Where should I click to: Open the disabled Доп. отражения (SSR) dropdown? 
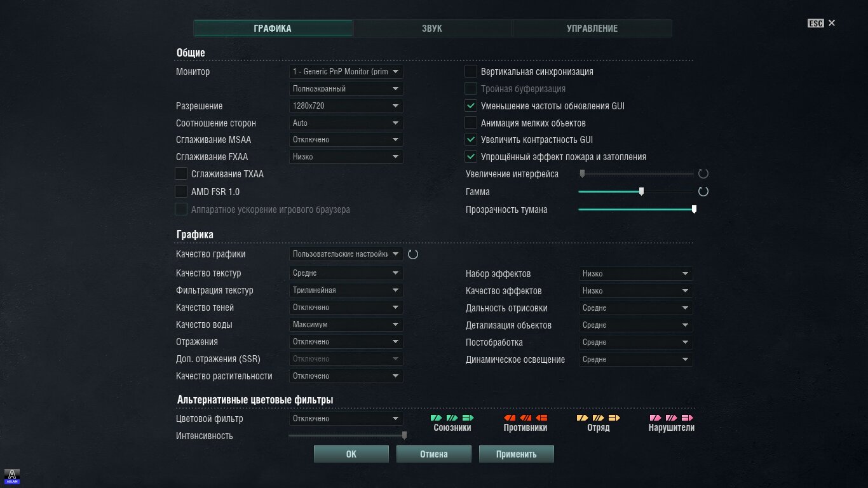tap(346, 359)
